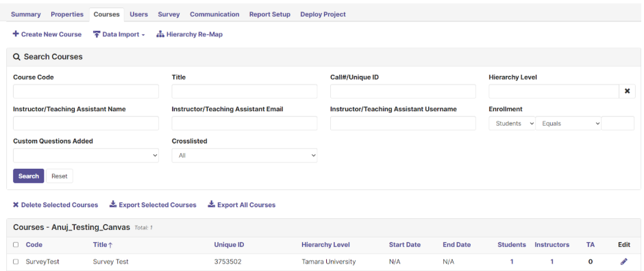
Task: Click the Hierarchy Re-Map tree icon
Action: pos(160,34)
